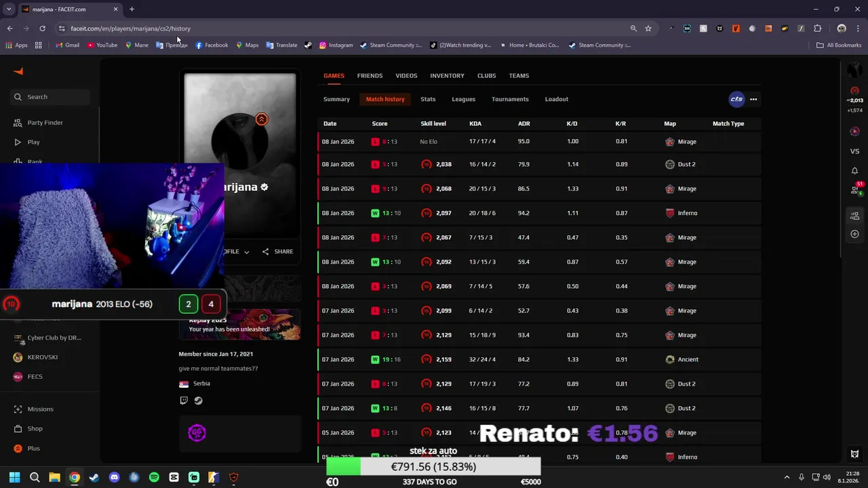
Task: Open the YouTube bookmark
Action: [102, 45]
